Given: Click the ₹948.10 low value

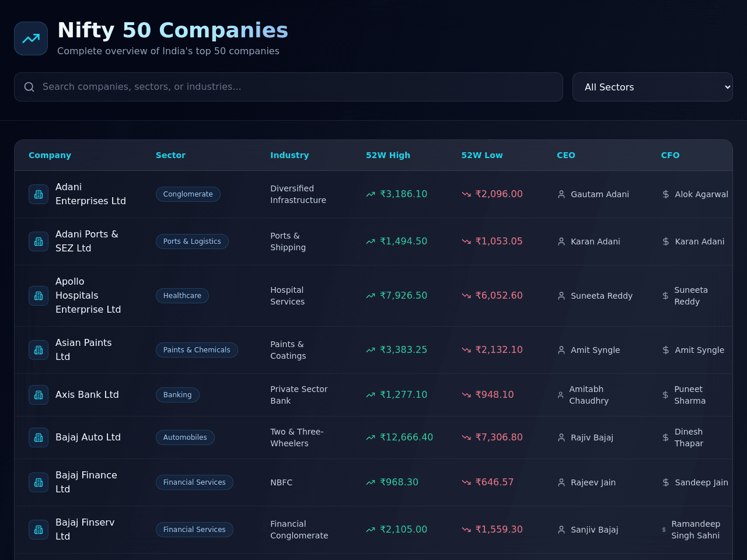Looking at the screenshot, I should (x=495, y=395).
